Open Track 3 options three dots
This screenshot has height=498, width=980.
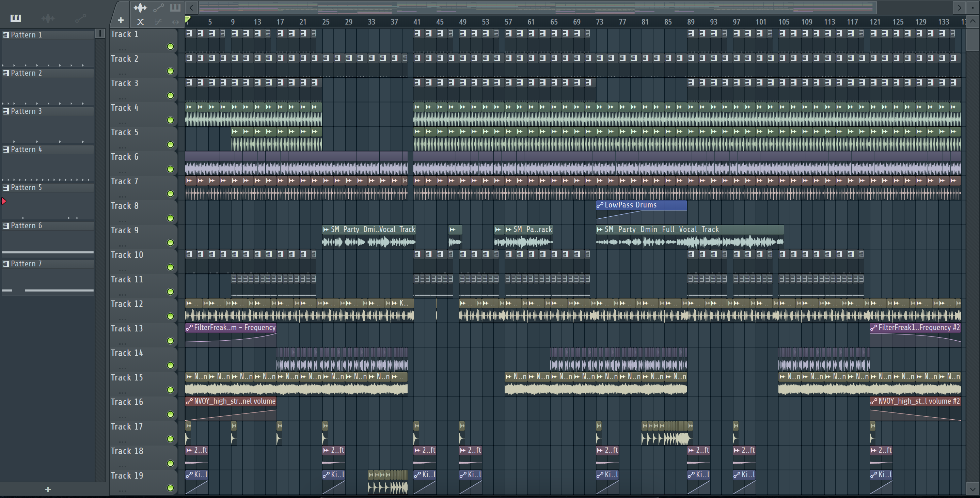tap(122, 98)
